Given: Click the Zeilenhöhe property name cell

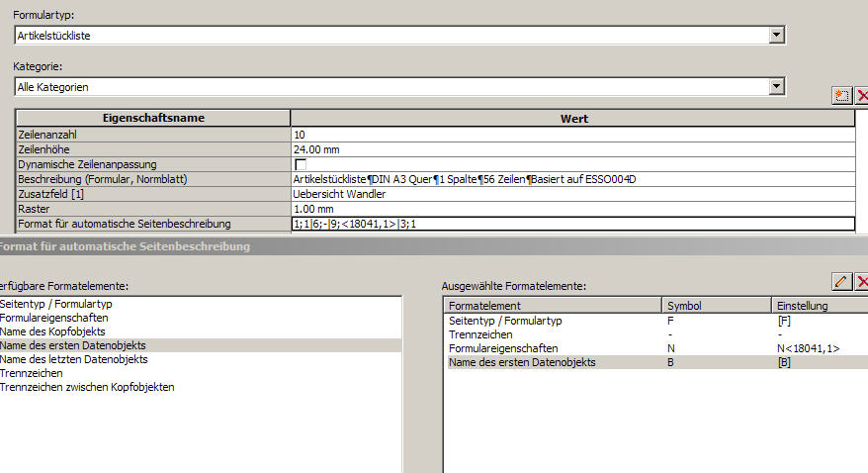Looking at the screenshot, I should coord(153,149).
